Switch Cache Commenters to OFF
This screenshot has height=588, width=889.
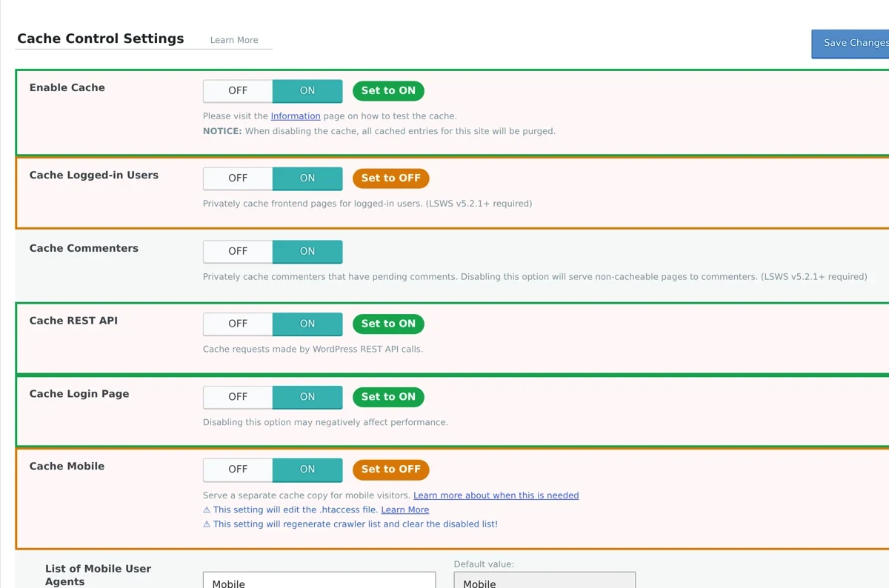(x=238, y=252)
